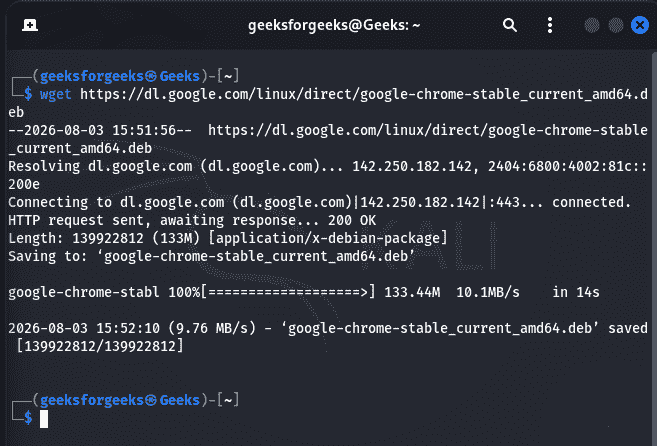Click the first geeksforgeeks@Geeks prompt

tap(120, 76)
